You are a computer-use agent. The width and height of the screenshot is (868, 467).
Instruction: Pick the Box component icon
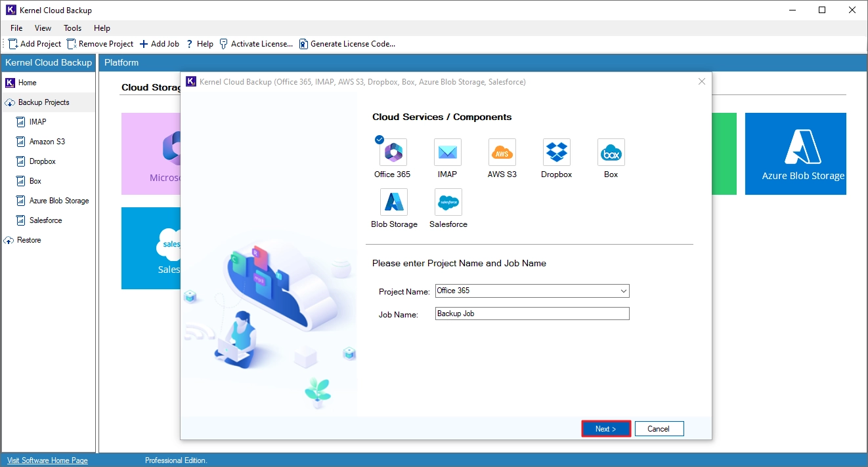611,152
